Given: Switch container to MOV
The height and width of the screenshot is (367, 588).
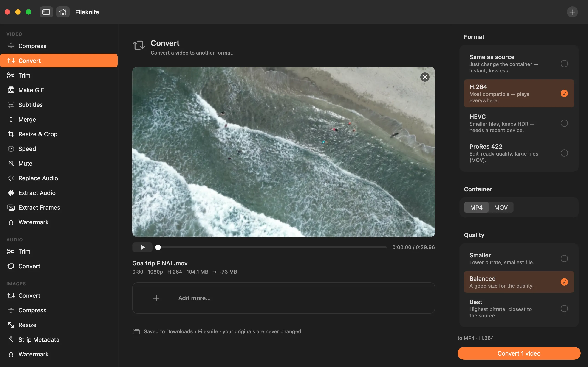Looking at the screenshot, I should (x=501, y=208).
